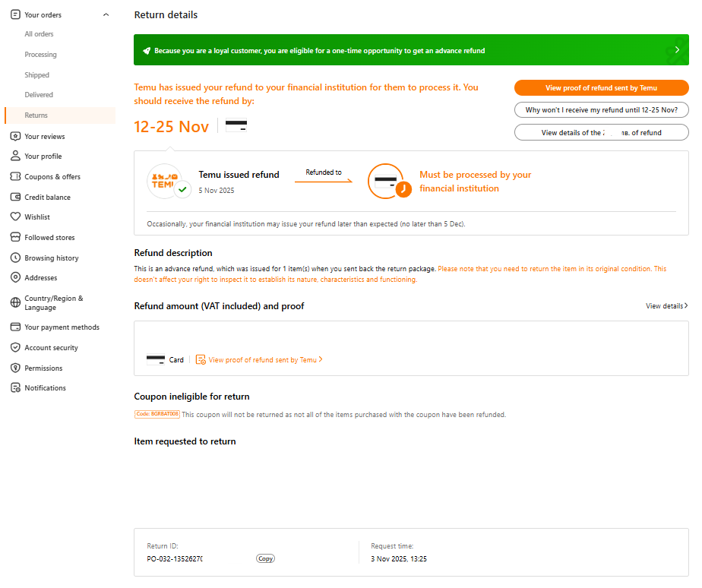Viewport: 702px width, 588px height.
Task: Click the Wishlist heart icon
Action: [15, 217]
